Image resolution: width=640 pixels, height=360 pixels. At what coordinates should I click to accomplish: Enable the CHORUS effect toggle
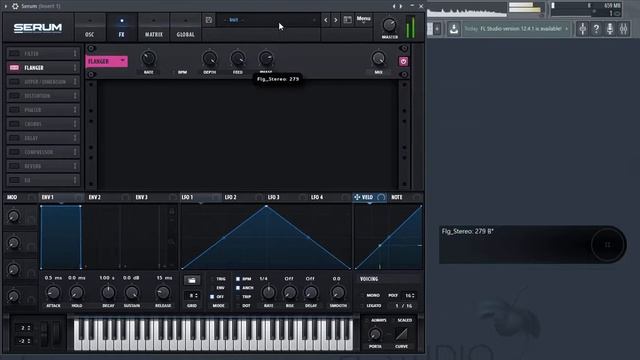tap(14, 124)
